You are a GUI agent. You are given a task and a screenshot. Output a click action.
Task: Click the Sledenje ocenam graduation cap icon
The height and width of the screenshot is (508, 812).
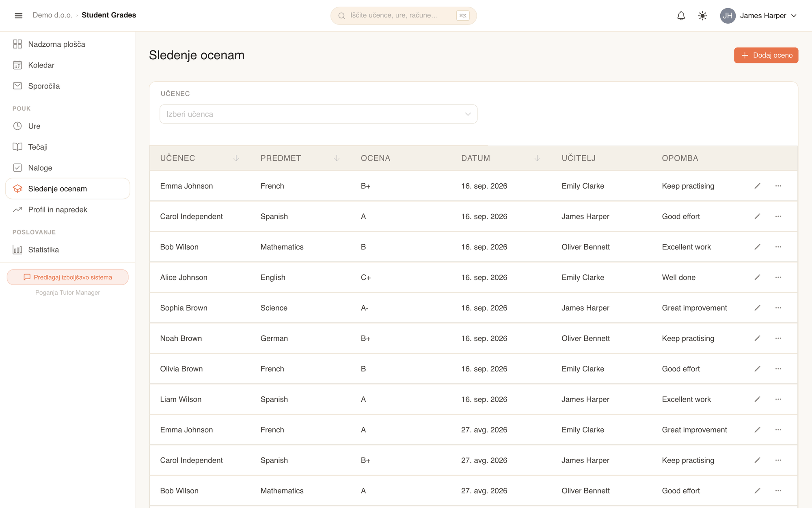pyautogui.click(x=17, y=189)
